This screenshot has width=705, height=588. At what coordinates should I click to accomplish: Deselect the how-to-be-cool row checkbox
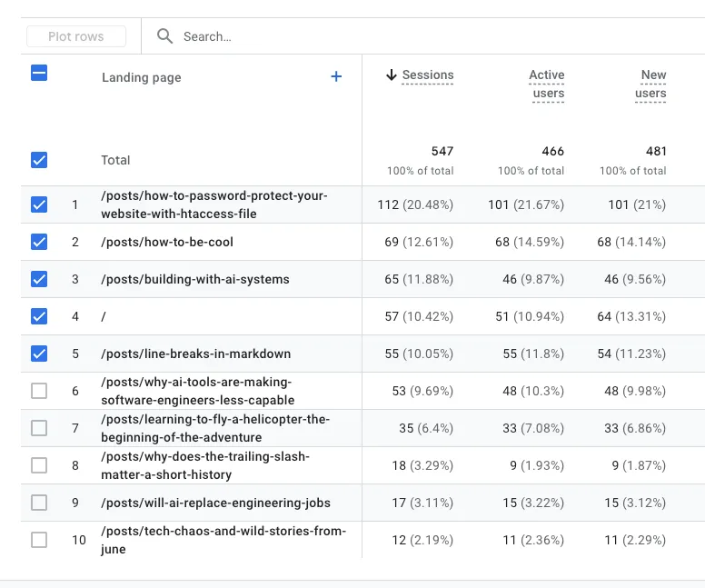click(x=39, y=242)
